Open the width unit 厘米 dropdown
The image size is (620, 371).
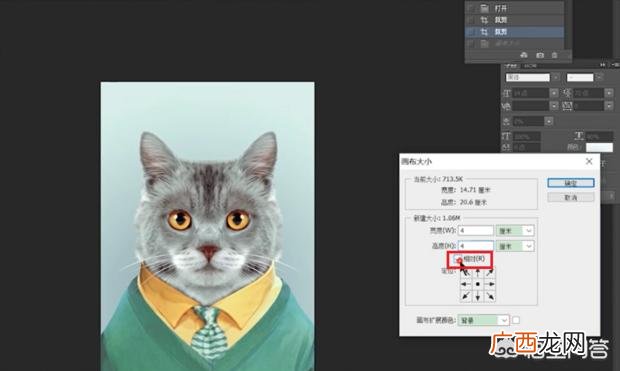pyautogui.click(x=515, y=231)
